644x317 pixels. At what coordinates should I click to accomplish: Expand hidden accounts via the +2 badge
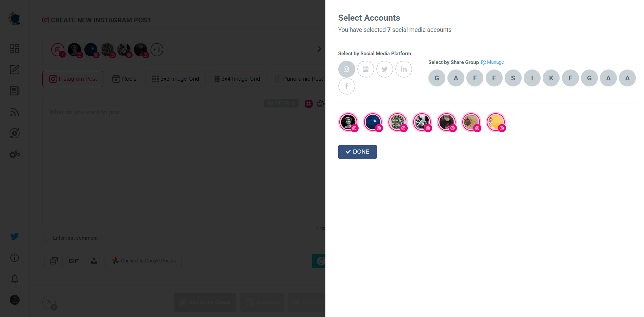click(157, 49)
